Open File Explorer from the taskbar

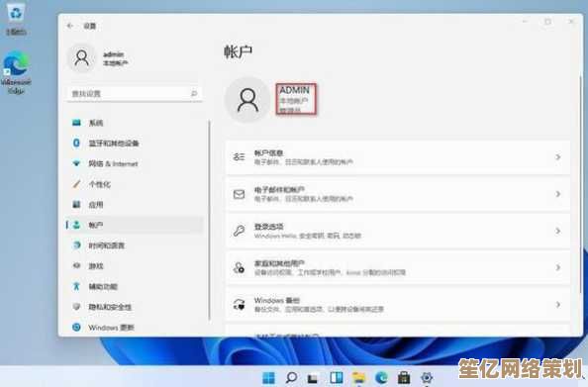pos(358,378)
